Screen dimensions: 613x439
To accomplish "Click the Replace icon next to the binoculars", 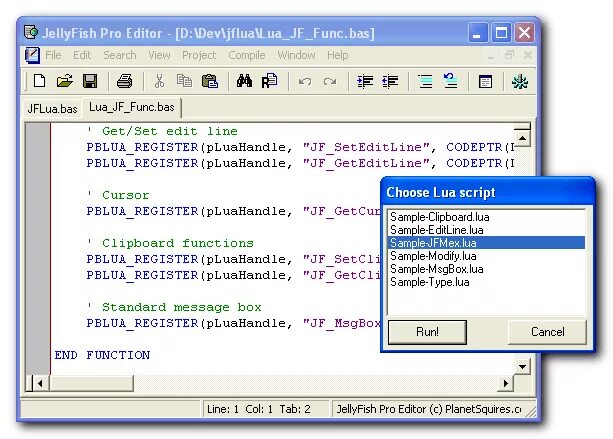I will (269, 81).
